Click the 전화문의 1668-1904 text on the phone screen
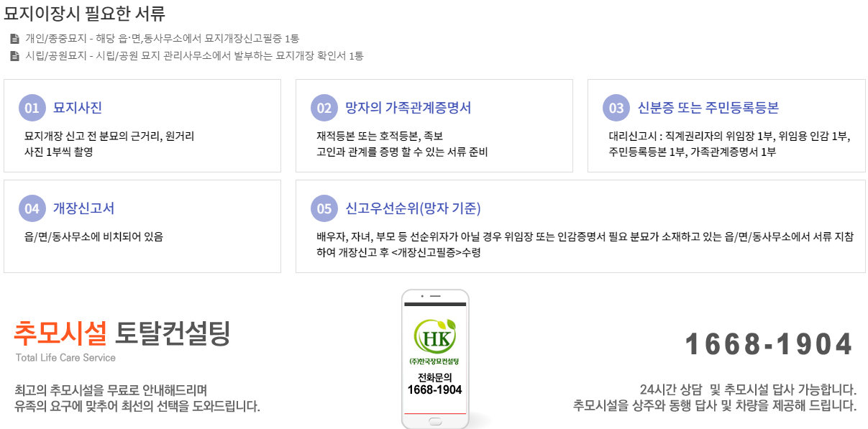 (434, 384)
